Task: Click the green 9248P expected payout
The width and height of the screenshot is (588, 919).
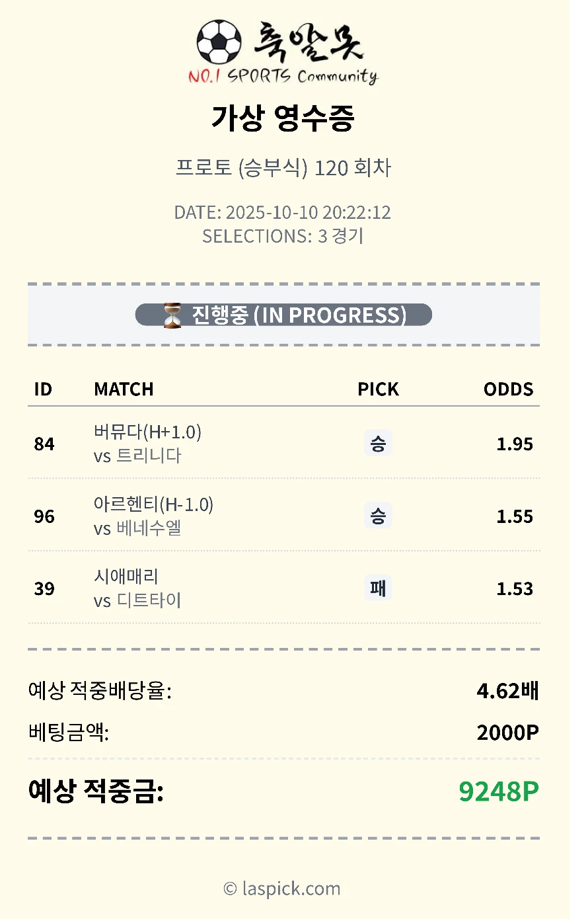Action: click(499, 791)
